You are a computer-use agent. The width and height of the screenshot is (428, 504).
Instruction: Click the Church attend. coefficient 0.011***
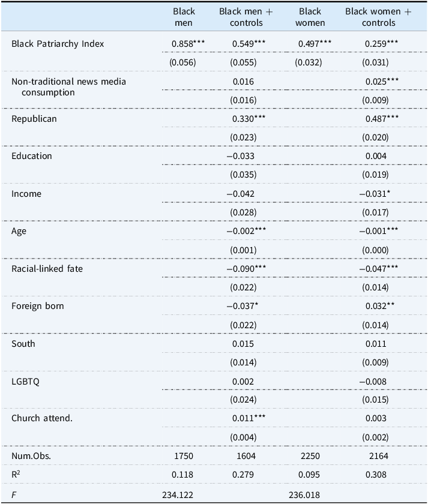point(249,418)
